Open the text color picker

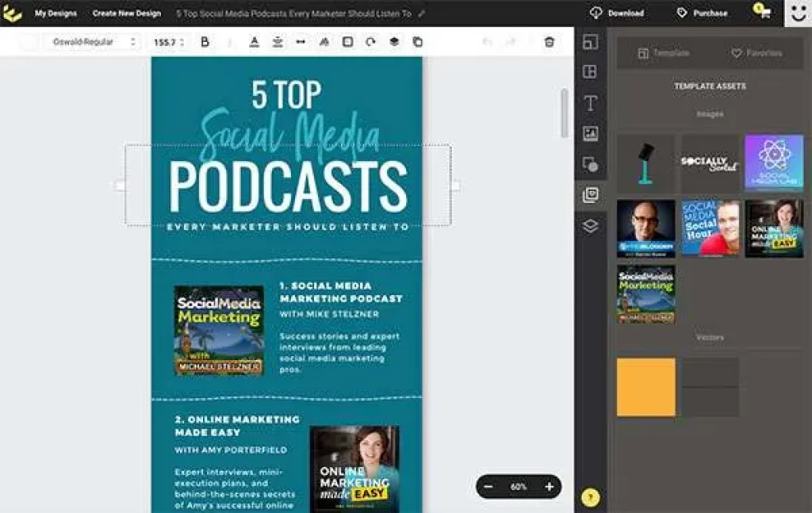click(255, 42)
